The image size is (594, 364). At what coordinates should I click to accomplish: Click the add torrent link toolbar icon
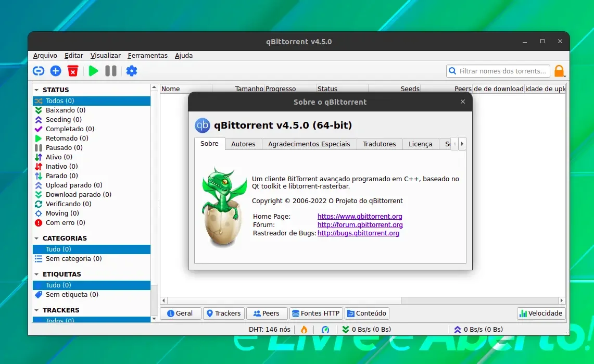click(39, 71)
